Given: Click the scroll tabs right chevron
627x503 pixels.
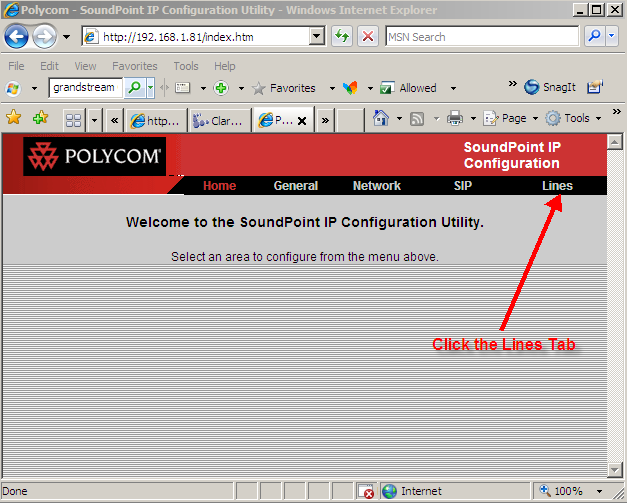Looking at the screenshot, I should [x=325, y=120].
